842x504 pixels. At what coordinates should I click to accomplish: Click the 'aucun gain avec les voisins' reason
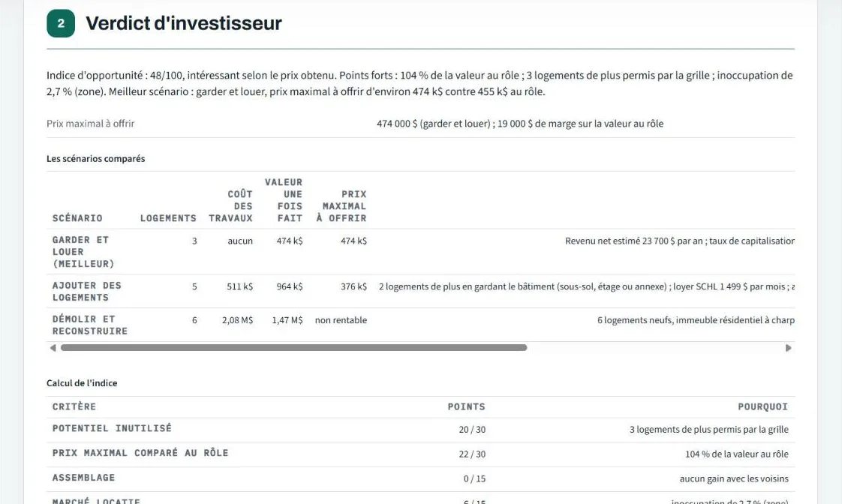pyautogui.click(x=734, y=478)
